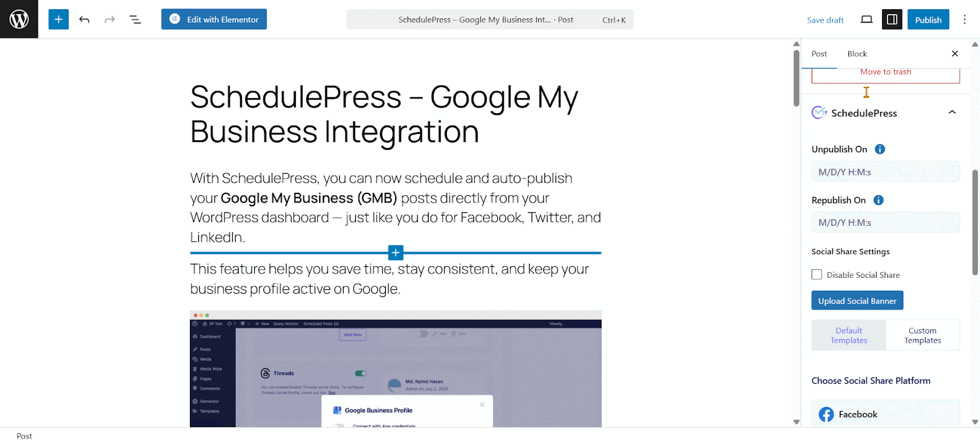Click the Post breadcrumb in the footer

point(24,436)
